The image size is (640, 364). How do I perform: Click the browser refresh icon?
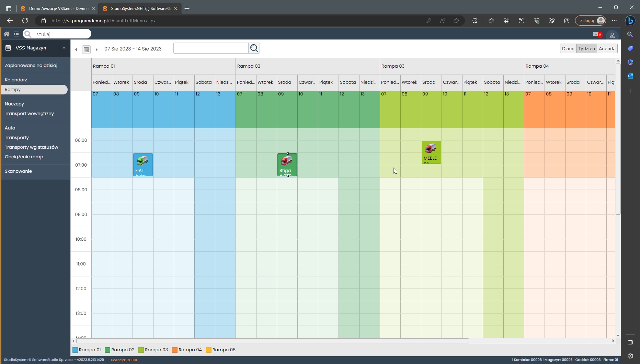pyautogui.click(x=25, y=21)
